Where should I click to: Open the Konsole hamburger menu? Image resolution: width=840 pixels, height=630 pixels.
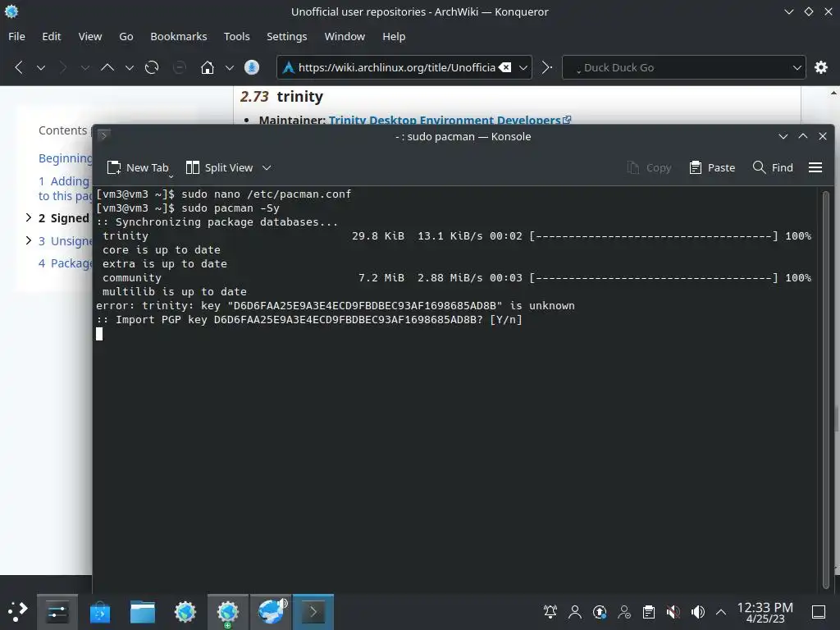click(x=815, y=167)
